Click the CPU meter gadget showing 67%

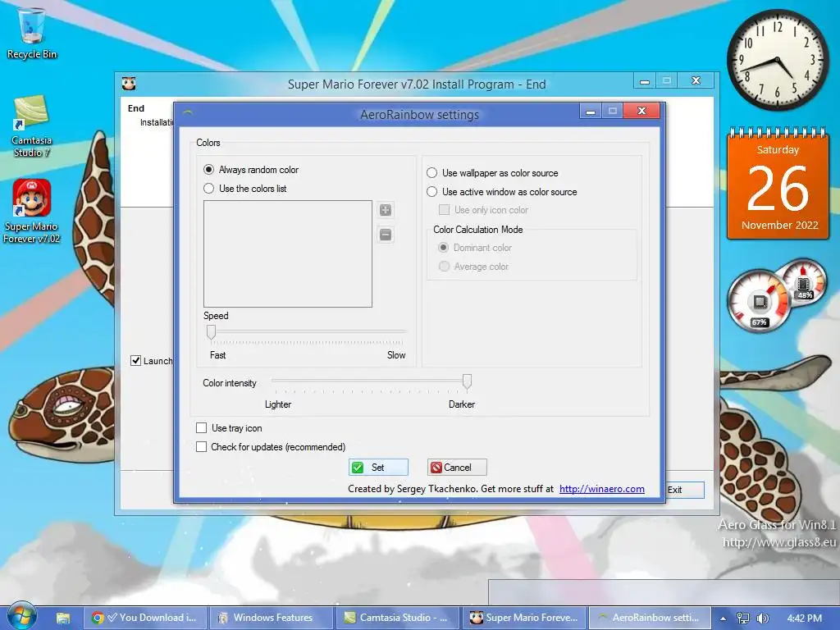tap(757, 301)
